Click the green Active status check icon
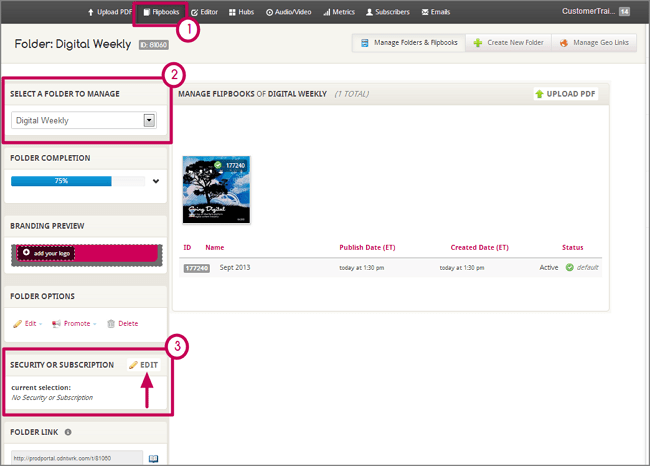Screen dimensions: 650x466 570,267
